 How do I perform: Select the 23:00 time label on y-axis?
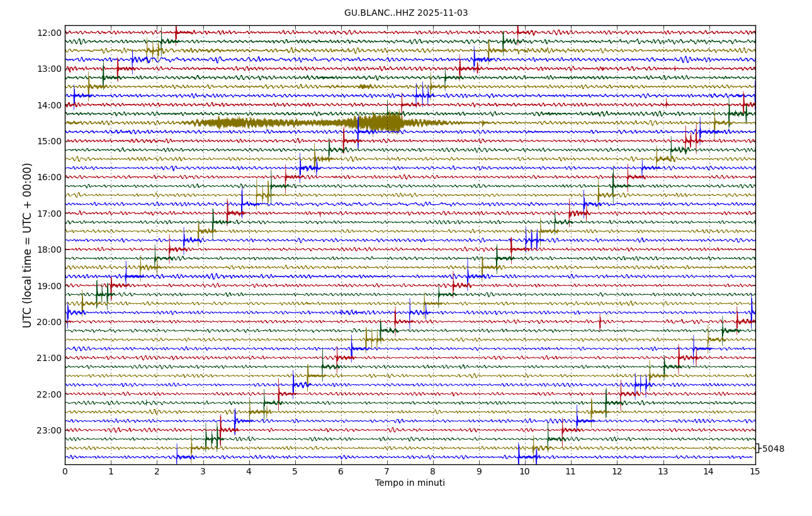(x=49, y=430)
